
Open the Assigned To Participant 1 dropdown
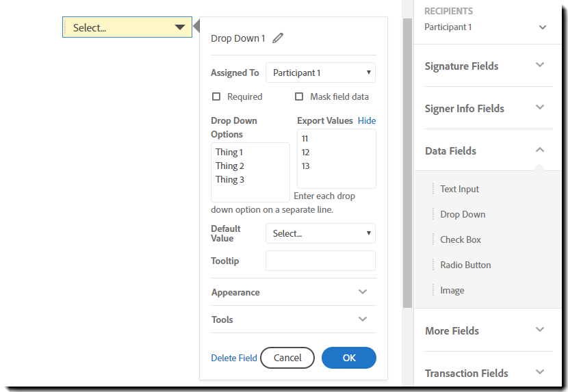(320, 73)
